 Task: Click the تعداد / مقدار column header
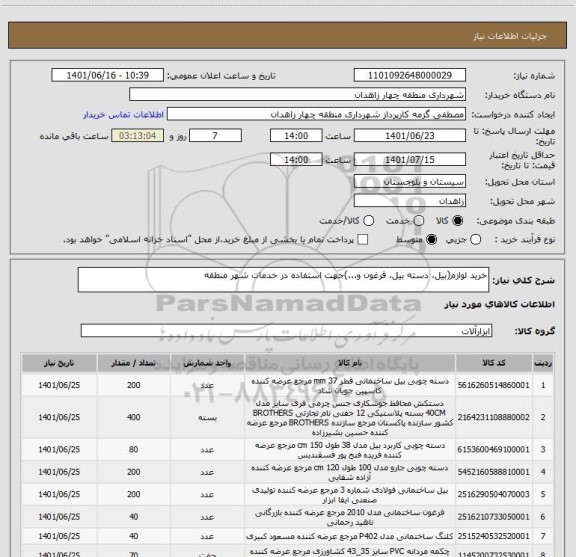(134, 363)
